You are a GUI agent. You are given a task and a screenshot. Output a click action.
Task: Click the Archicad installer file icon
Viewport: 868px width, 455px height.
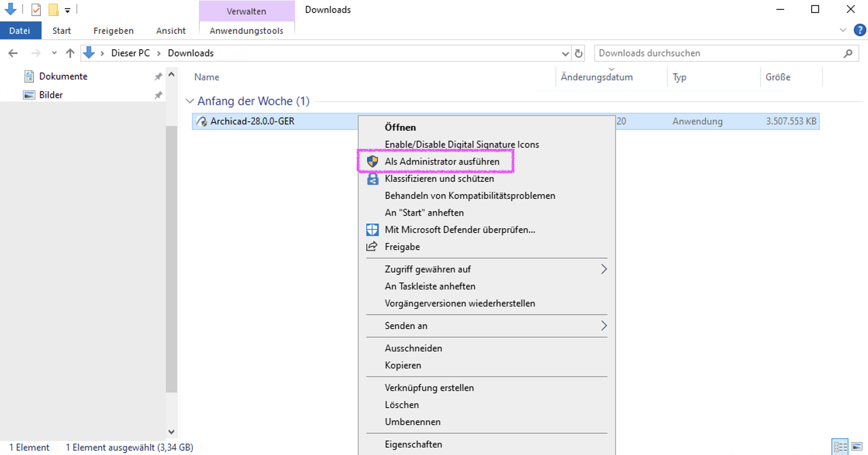pyautogui.click(x=202, y=121)
